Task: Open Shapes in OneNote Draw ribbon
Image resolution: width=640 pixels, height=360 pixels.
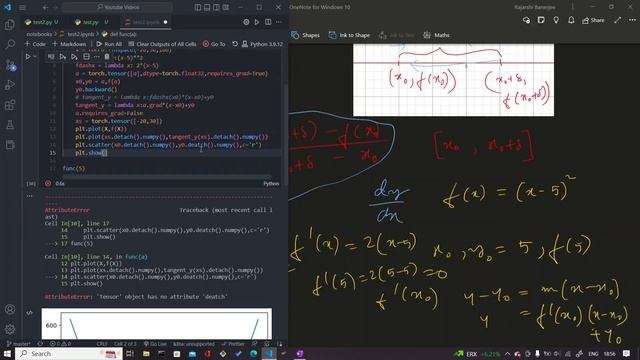Action: (x=306, y=35)
